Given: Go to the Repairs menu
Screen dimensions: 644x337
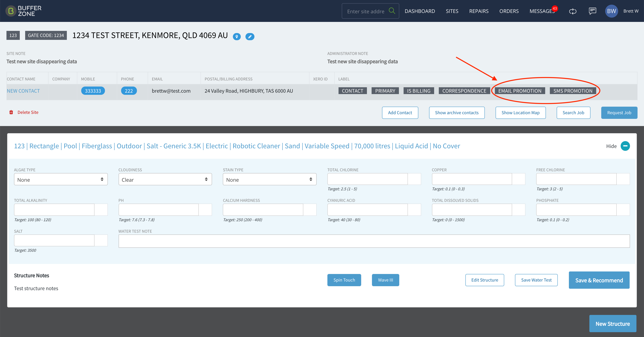Looking at the screenshot, I should pyautogui.click(x=479, y=11).
